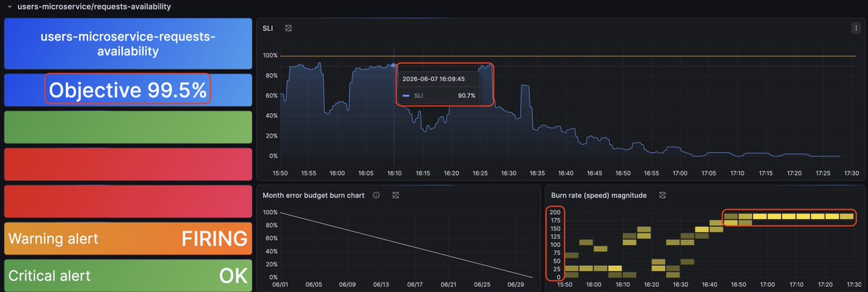The width and height of the screenshot is (868, 292).
Task: Select the users-microservice-requests-availability stat panel
Action: click(x=128, y=44)
